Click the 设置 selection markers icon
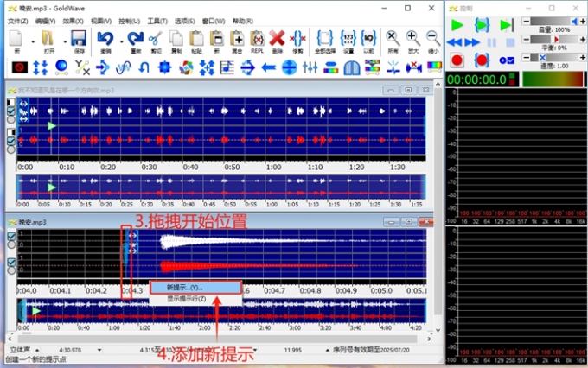The width and height of the screenshot is (588, 368). click(x=348, y=39)
